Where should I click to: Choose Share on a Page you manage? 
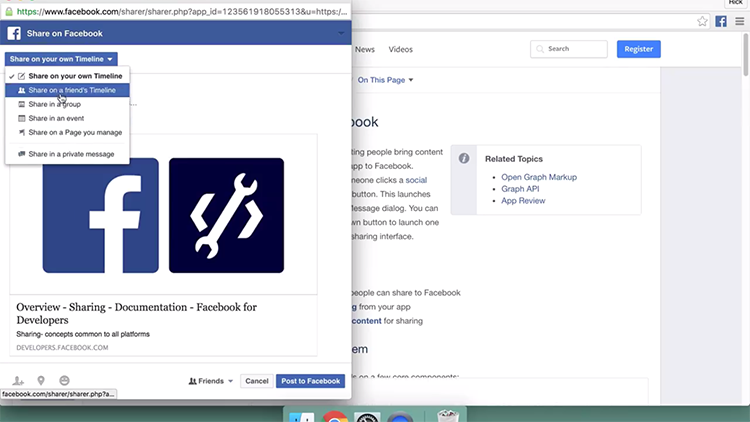67,132
